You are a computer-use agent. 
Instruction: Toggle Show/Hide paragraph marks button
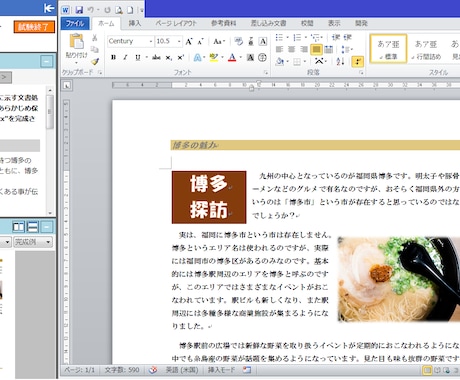click(357, 62)
